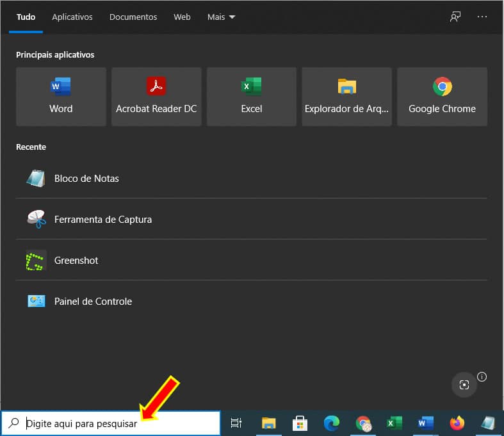Focus the Digite aqui para pesquisar box
This screenshot has height=436, width=504.
111,423
